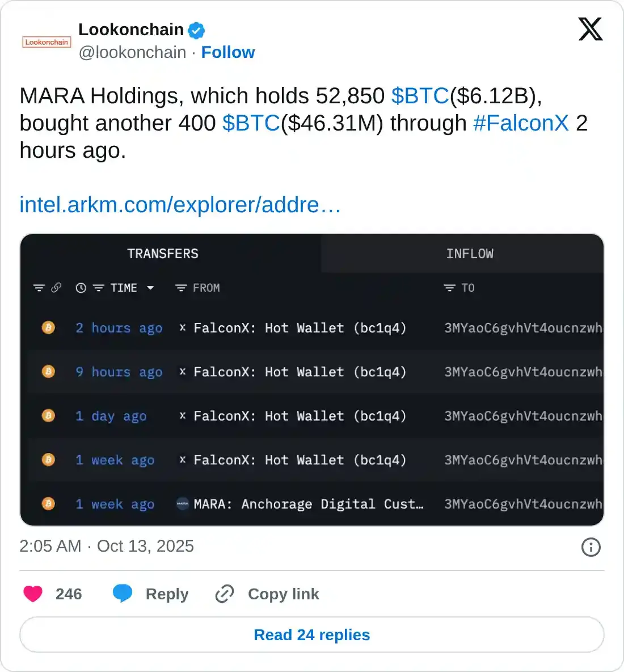The width and height of the screenshot is (624, 672).
Task: Open the TO column filter
Action: (449, 288)
